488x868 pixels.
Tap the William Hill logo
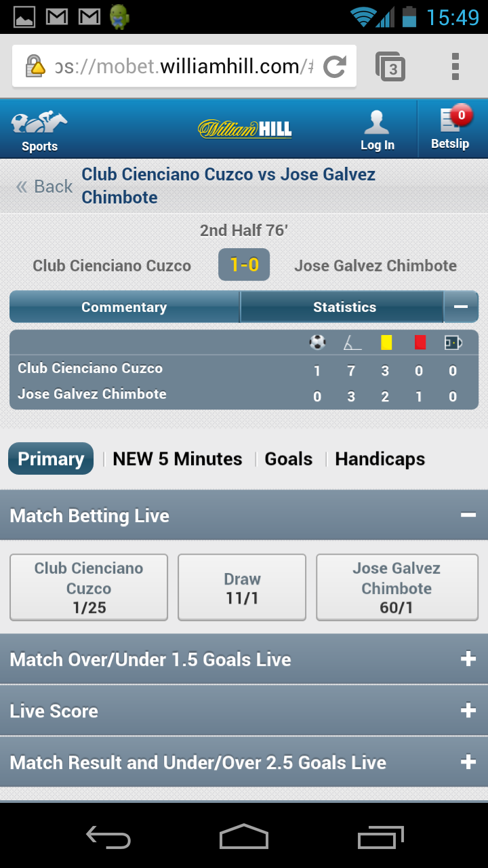245,128
